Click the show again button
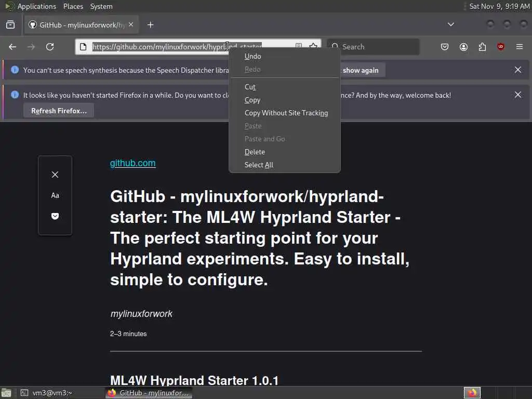This screenshot has height=399, width=532. point(361,70)
